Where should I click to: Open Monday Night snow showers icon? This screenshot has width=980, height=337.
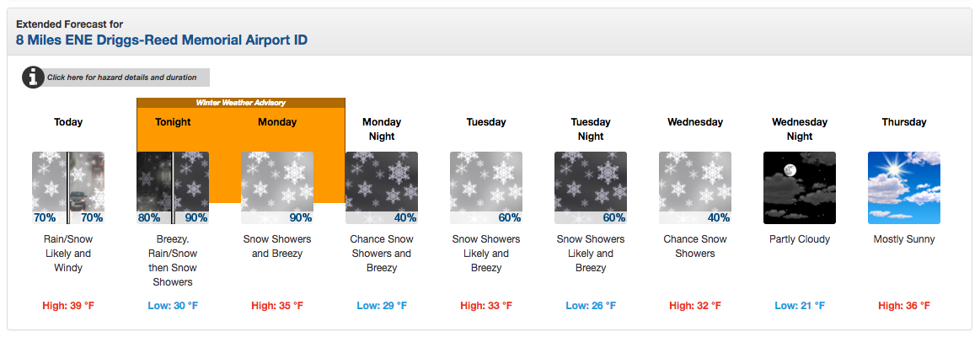click(381, 188)
